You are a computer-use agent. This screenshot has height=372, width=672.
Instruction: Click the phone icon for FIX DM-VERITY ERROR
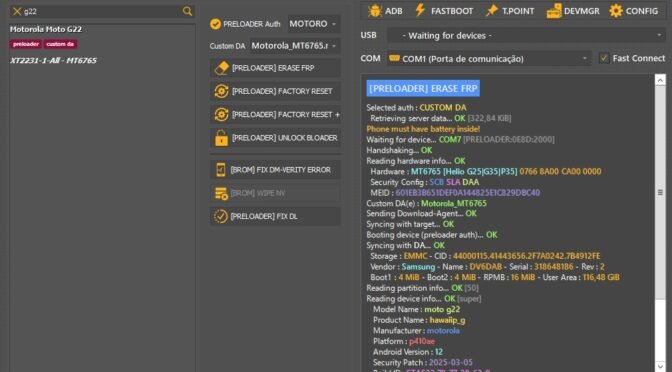point(221,170)
